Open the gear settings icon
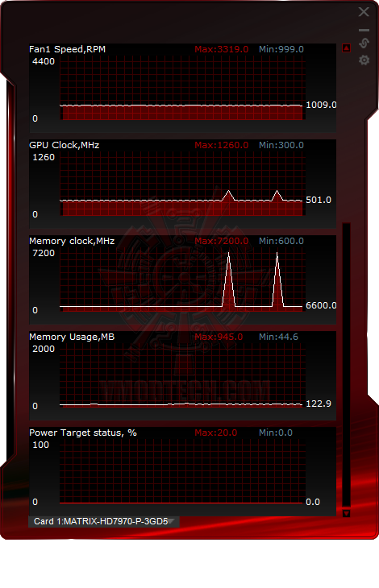This screenshot has height=588, width=379. (364, 60)
